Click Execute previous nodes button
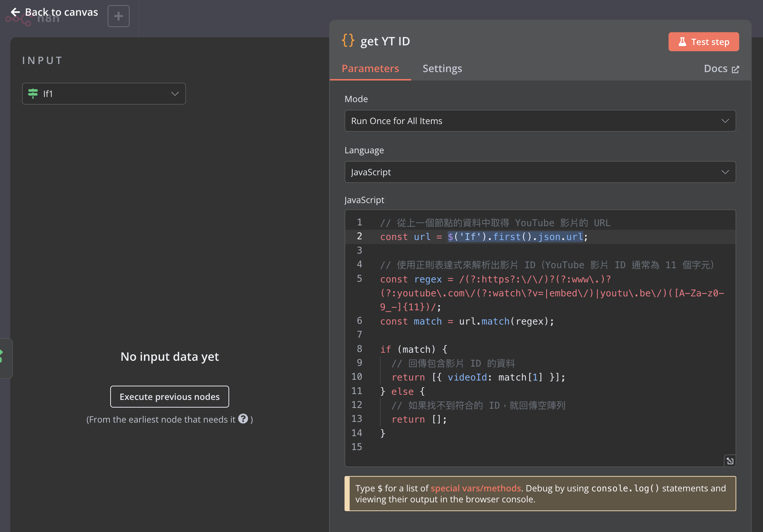Viewport: 763px width, 532px height. [x=170, y=397]
